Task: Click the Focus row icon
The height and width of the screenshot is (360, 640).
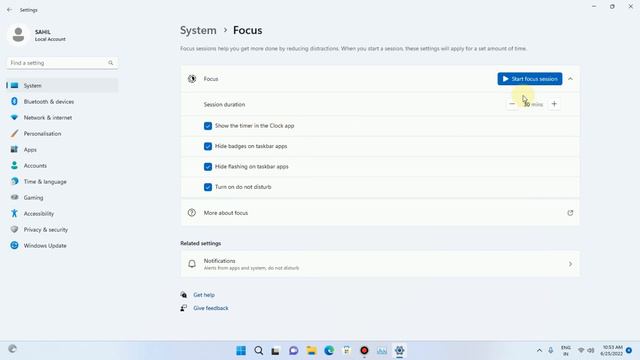Action: click(192, 79)
